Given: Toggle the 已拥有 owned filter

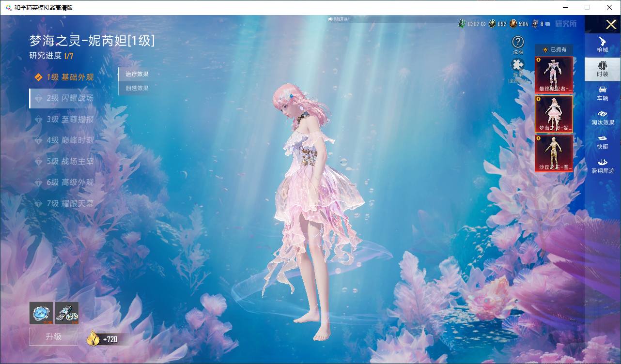Looking at the screenshot, I should click(x=554, y=50).
